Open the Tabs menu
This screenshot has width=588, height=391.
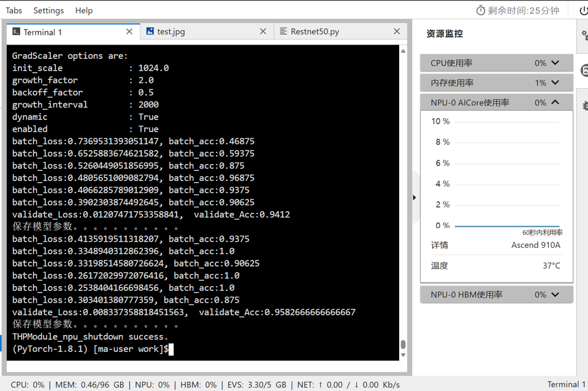pyautogui.click(x=14, y=11)
